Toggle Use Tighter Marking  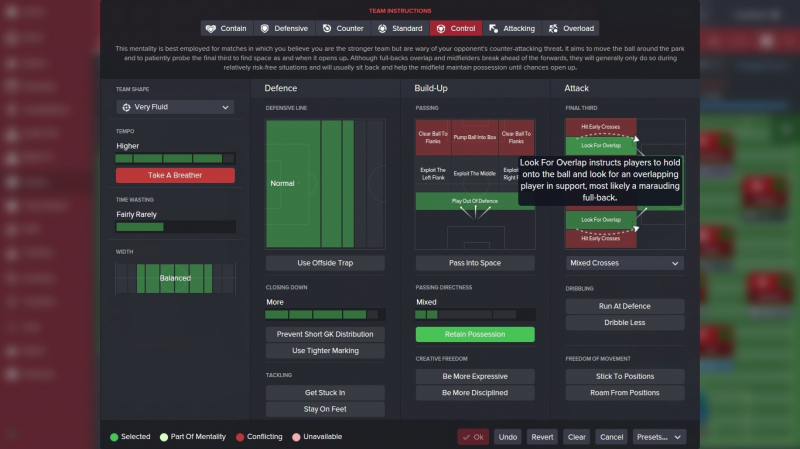pyautogui.click(x=325, y=351)
